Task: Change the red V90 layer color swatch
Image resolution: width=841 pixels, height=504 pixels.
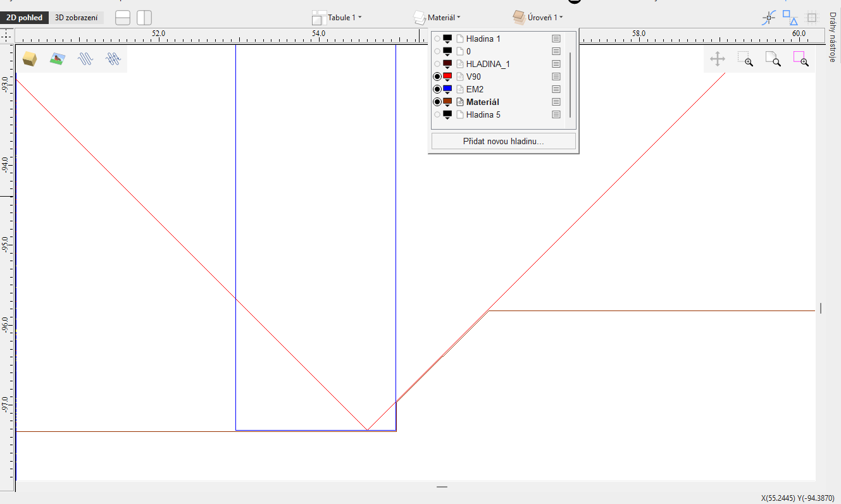Action: (447, 77)
